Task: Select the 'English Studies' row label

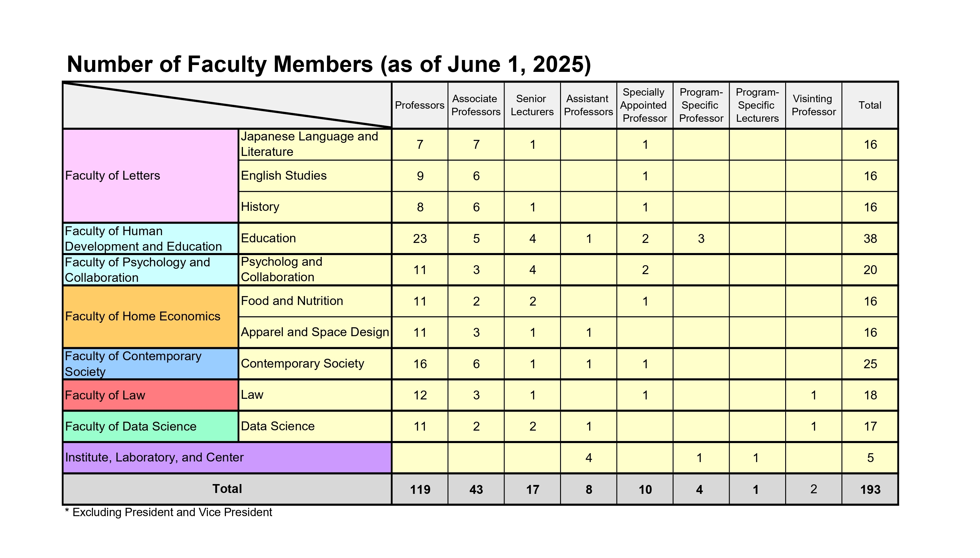Action: pyautogui.click(x=284, y=176)
